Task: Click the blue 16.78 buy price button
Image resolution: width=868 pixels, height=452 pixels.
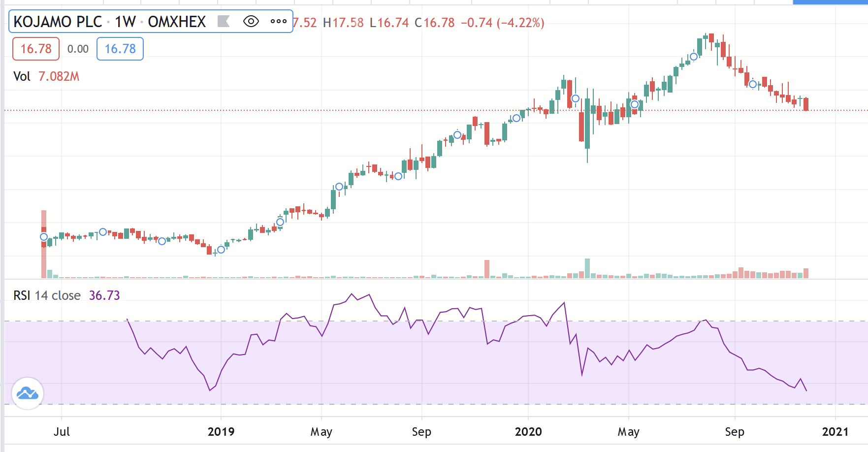Action: coord(120,49)
